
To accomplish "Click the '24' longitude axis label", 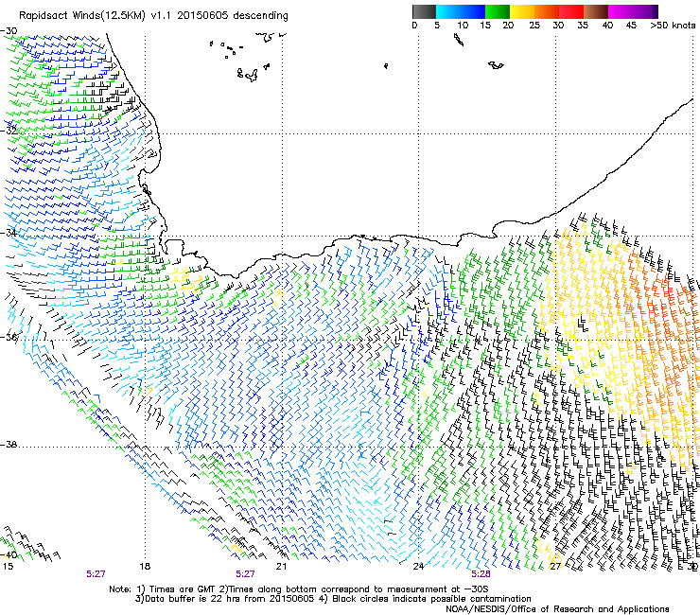I will 418,567.
